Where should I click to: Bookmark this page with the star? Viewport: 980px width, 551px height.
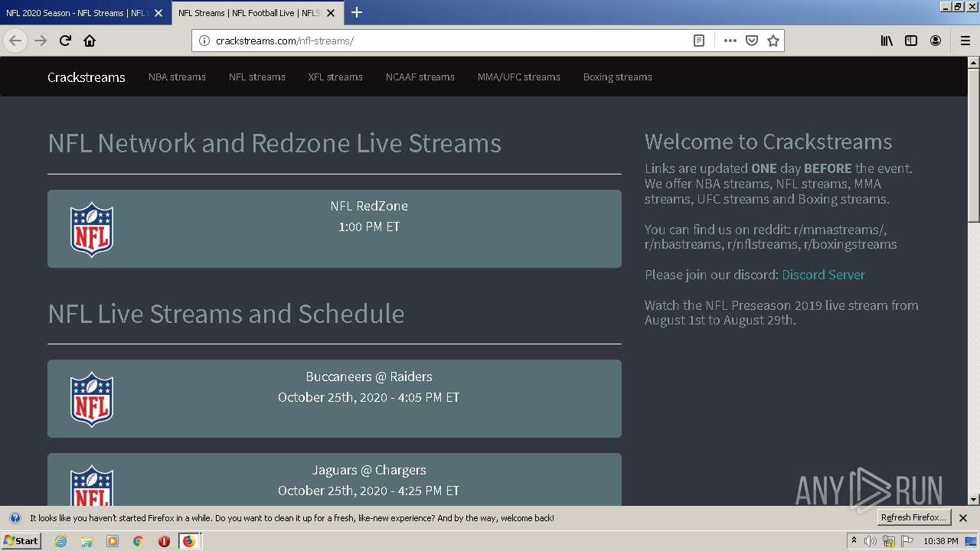[773, 41]
